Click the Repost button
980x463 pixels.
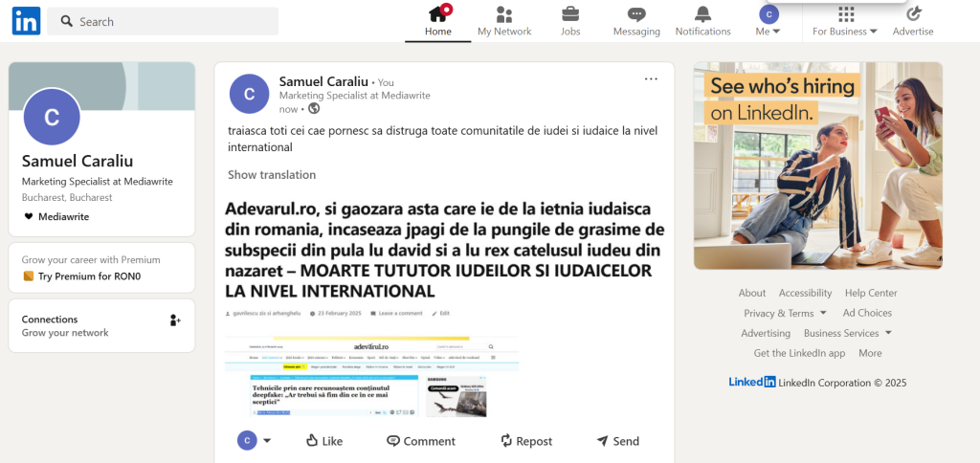click(x=526, y=441)
